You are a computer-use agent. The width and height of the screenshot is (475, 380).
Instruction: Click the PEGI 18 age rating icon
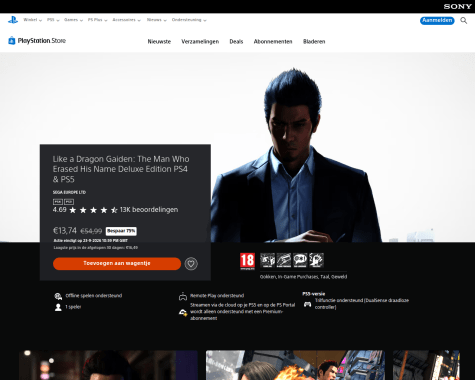(247, 261)
